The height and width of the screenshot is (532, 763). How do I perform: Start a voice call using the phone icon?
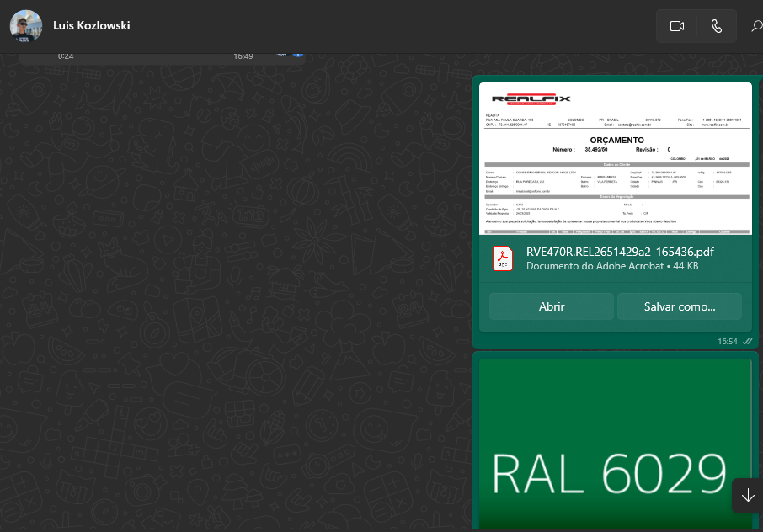tap(716, 26)
